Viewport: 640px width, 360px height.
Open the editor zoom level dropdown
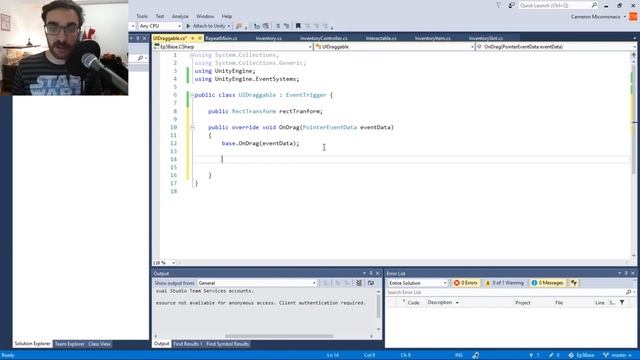click(164, 263)
